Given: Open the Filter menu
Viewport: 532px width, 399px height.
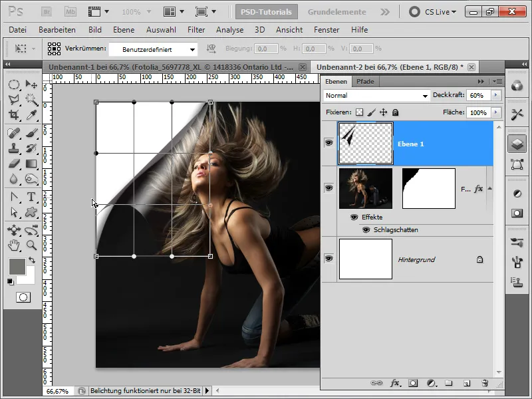Looking at the screenshot, I should (196, 30).
